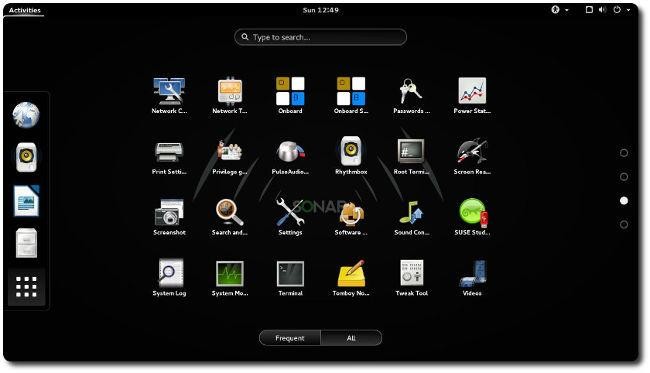
Task: Launch the Root Terminal app
Action: [411, 156]
